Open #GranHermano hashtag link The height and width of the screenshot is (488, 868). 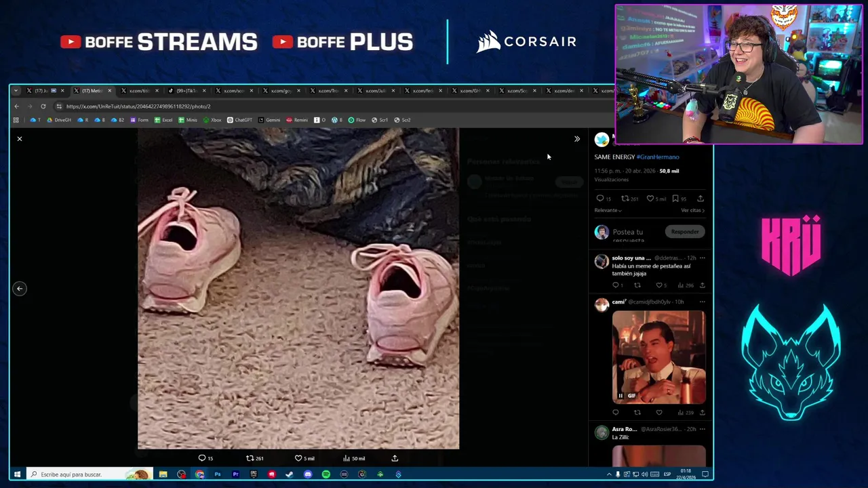tap(658, 157)
